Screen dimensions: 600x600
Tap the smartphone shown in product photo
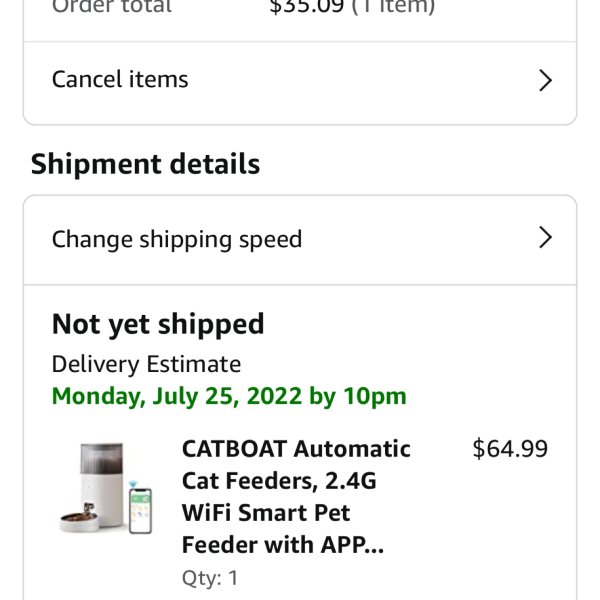(x=140, y=510)
